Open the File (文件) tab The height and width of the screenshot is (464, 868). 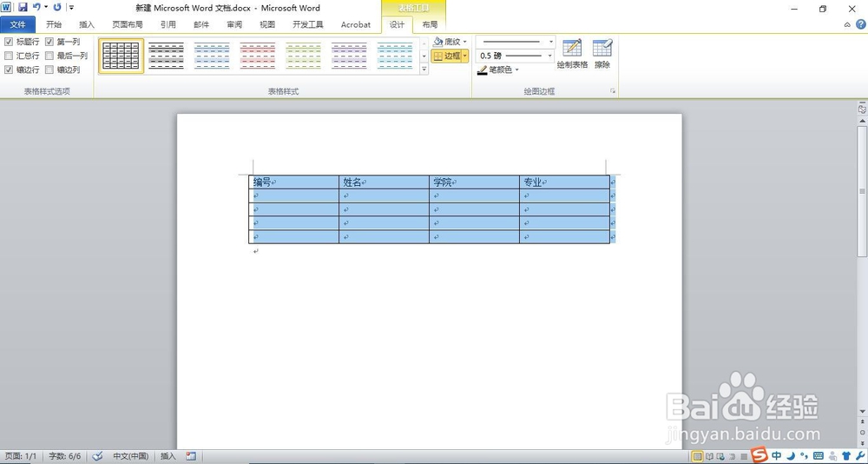point(17,24)
